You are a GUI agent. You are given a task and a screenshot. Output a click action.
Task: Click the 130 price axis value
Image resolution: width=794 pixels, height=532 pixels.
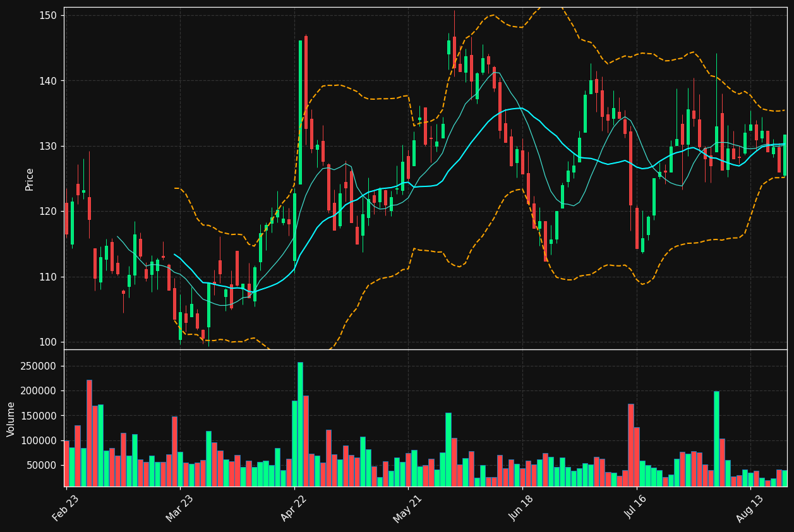click(x=49, y=146)
